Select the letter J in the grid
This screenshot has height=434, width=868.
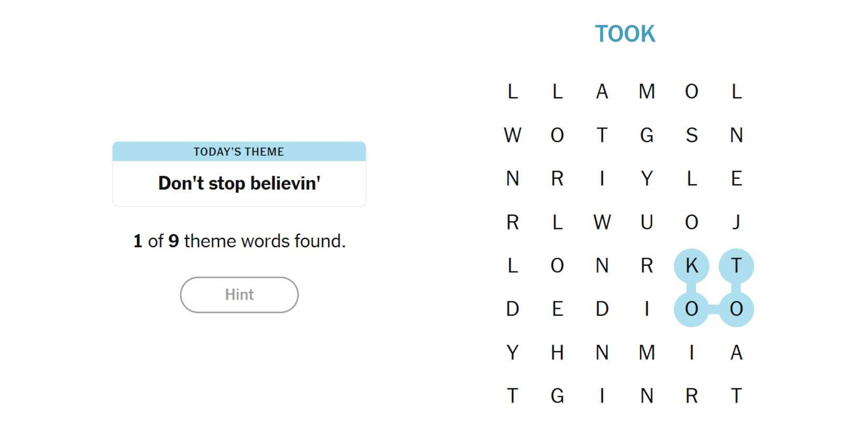pyautogui.click(x=736, y=222)
